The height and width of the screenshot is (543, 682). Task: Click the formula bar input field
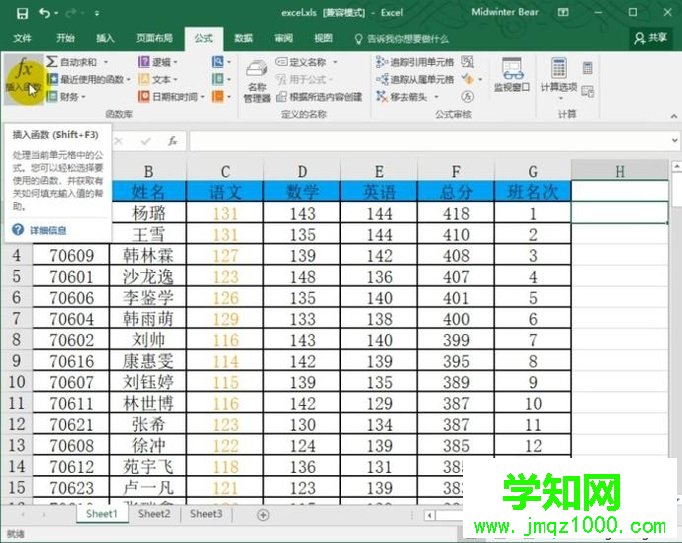point(429,141)
